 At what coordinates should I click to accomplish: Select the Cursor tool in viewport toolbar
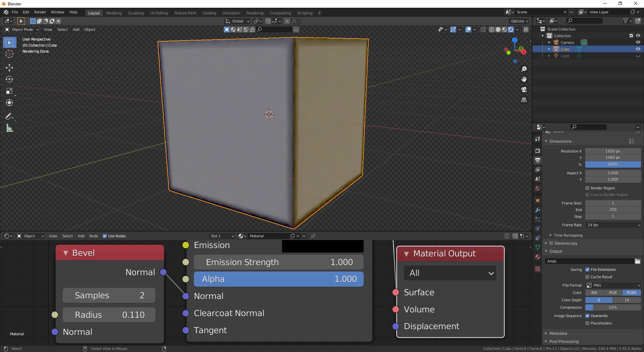coord(9,54)
